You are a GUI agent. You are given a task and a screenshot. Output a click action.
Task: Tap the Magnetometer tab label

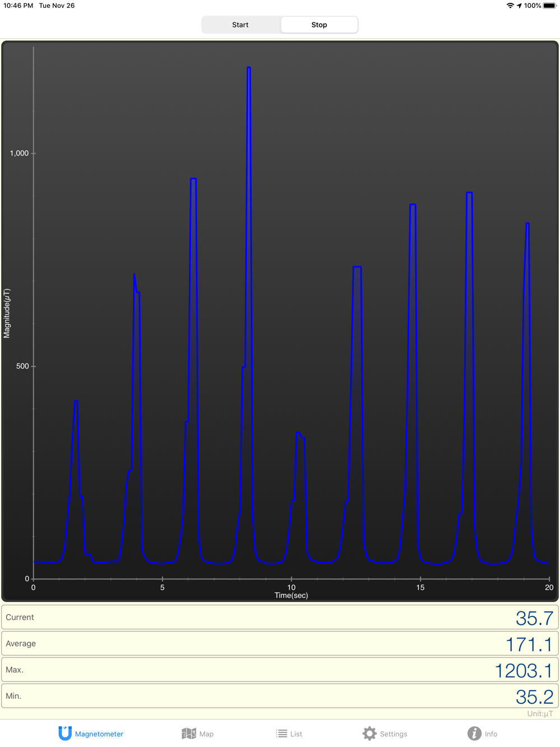click(x=99, y=734)
